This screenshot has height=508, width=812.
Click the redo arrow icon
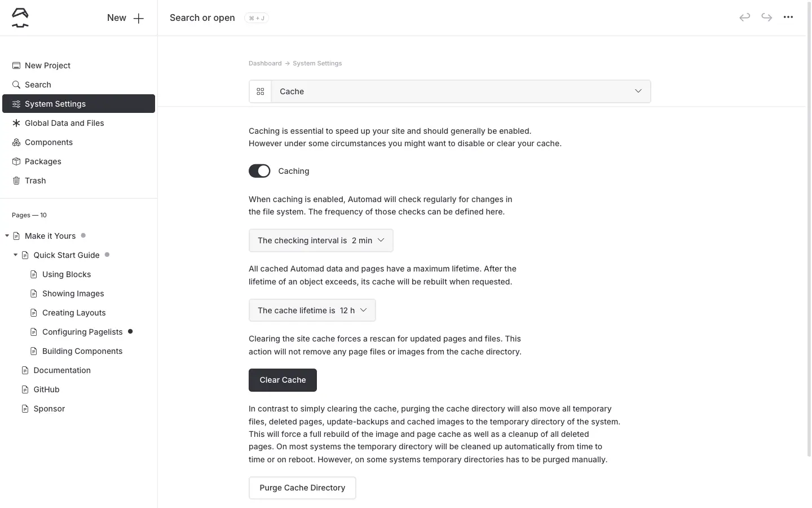click(x=766, y=17)
